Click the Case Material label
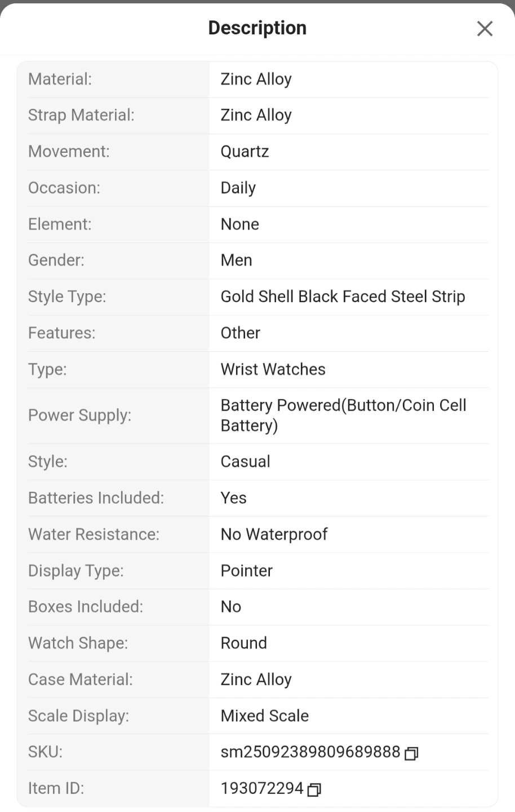Viewport: 515px width, 812px height. [x=81, y=679]
